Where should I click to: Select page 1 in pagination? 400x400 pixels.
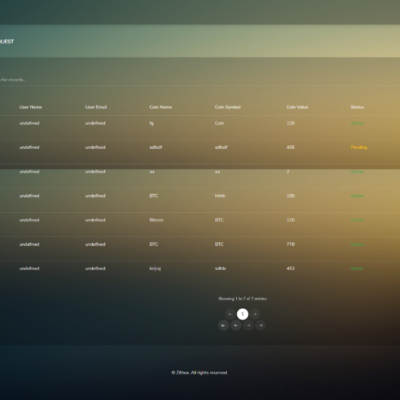coord(242,314)
